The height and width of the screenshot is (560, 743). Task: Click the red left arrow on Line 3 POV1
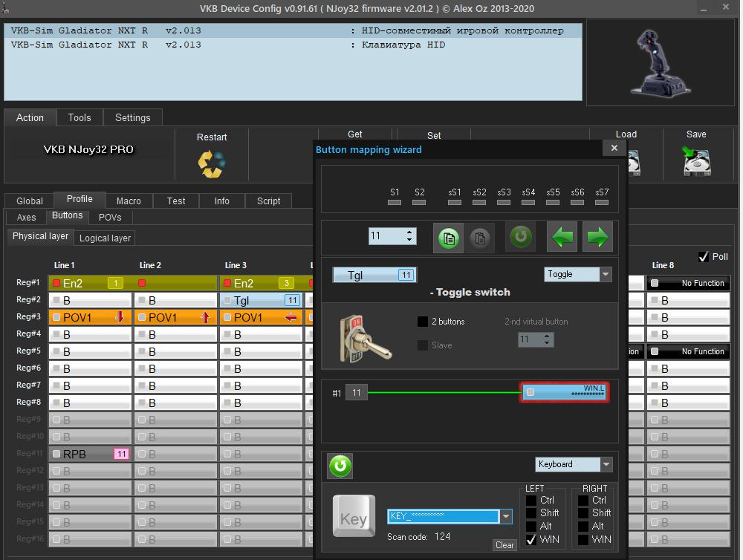[x=291, y=317]
